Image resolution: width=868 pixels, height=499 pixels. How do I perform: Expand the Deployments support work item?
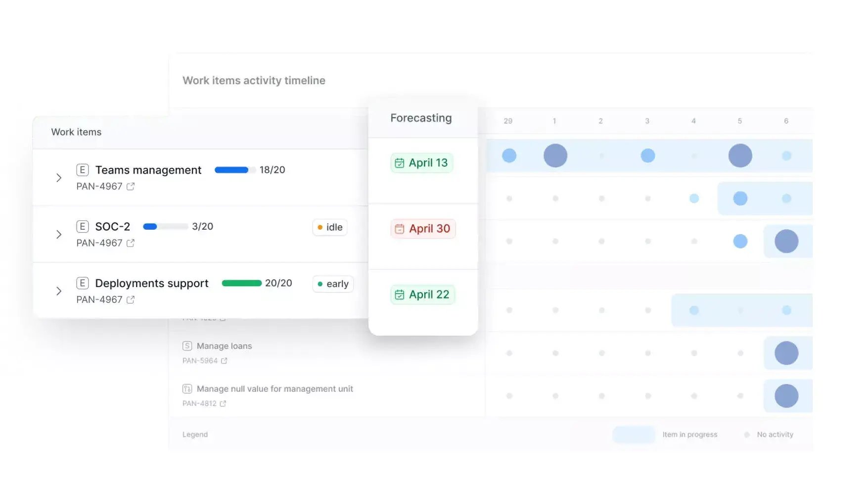59,291
